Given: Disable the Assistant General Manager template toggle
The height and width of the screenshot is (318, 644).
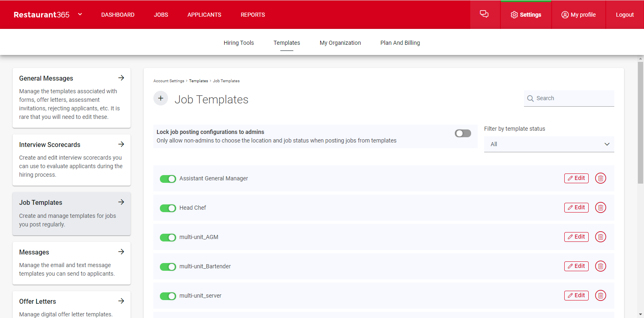Looking at the screenshot, I should [x=168, y=179].
